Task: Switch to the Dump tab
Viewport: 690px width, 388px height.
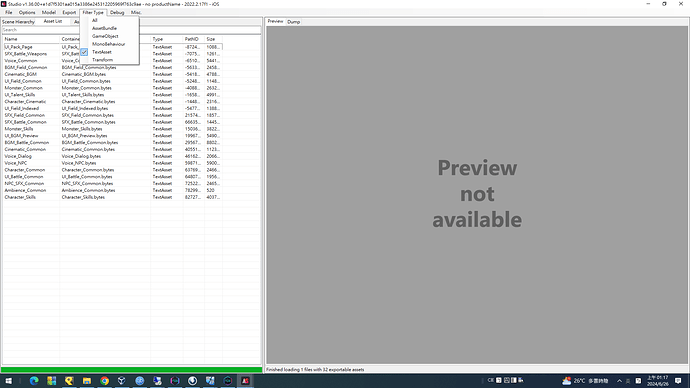Action: click(x=294, y=22)
